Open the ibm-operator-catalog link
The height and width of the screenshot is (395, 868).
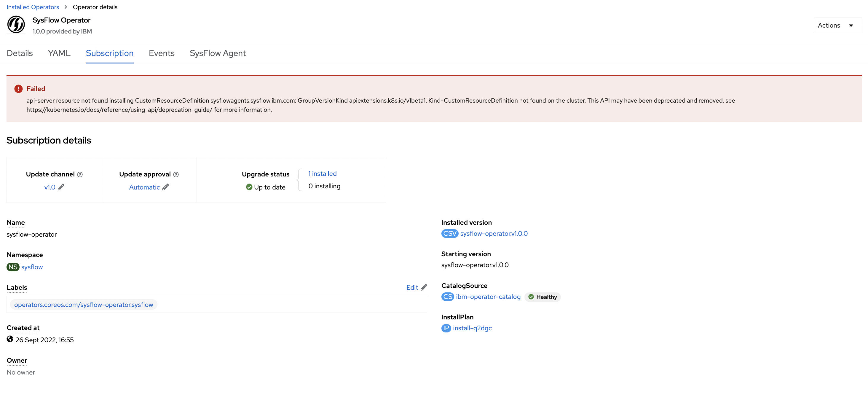488,297
